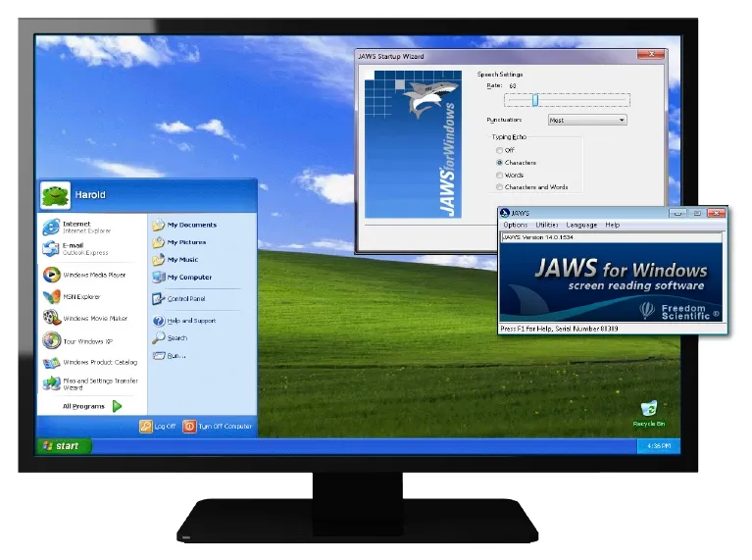Open the Utilities menu in JAWS
The height and width of the screenshot is (560, 752).
coord(547,225)
